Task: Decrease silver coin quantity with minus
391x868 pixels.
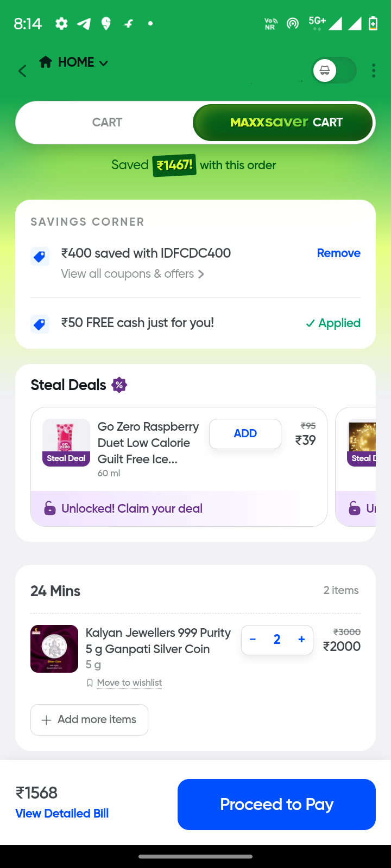Action: [x=253, y=640]
